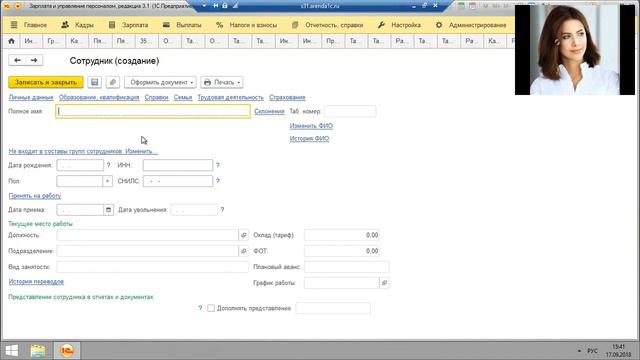640x360 pixels.
Task: Click the Склонения link
Action: click(269, 111)
